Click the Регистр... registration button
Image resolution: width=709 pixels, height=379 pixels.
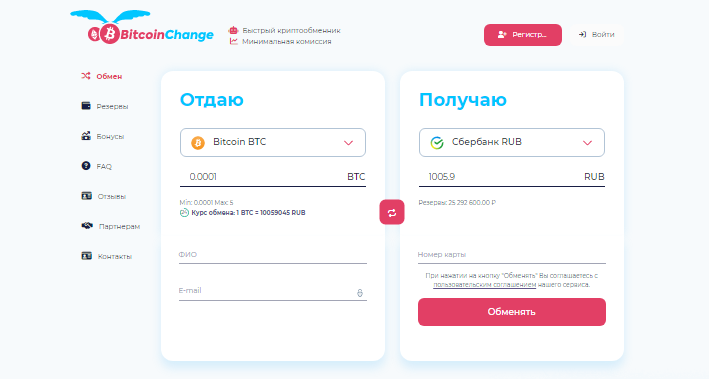coord(523,35)
